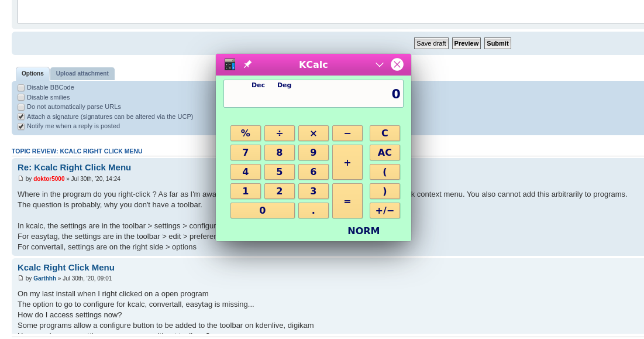Insert a close parenthesis in KCalc
The height and width of the screenshot is (339, 644).
click(385, 191)
